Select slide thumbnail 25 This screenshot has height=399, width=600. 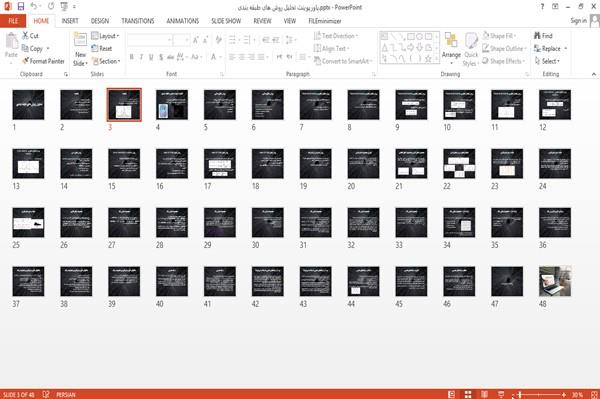coord(28,223)
